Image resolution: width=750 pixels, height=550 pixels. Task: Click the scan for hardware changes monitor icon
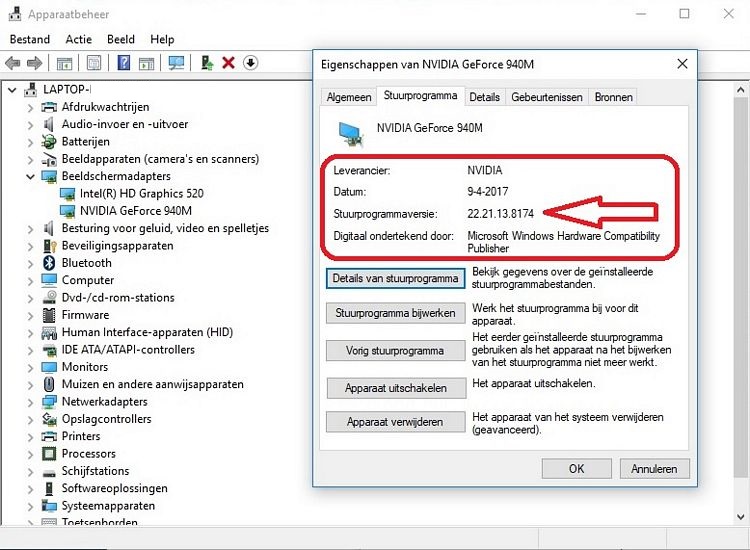tap(176, 63)
